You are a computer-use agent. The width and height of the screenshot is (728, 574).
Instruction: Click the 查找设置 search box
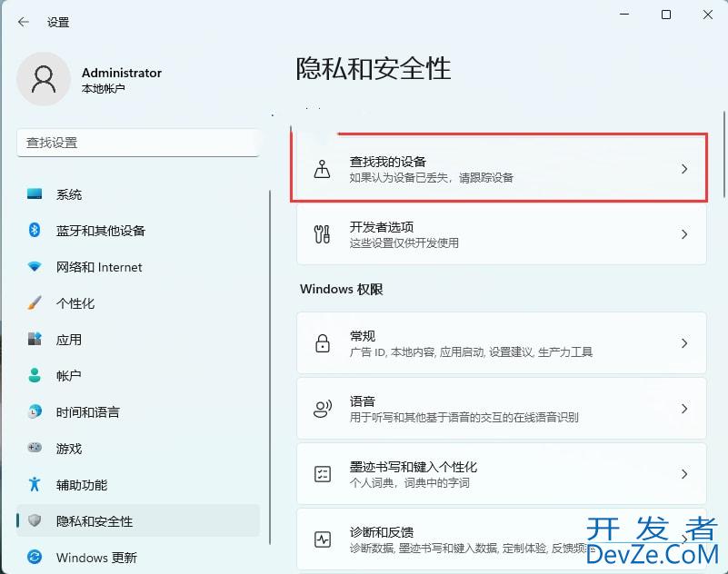pyautogui.click(x=138, y=143)
